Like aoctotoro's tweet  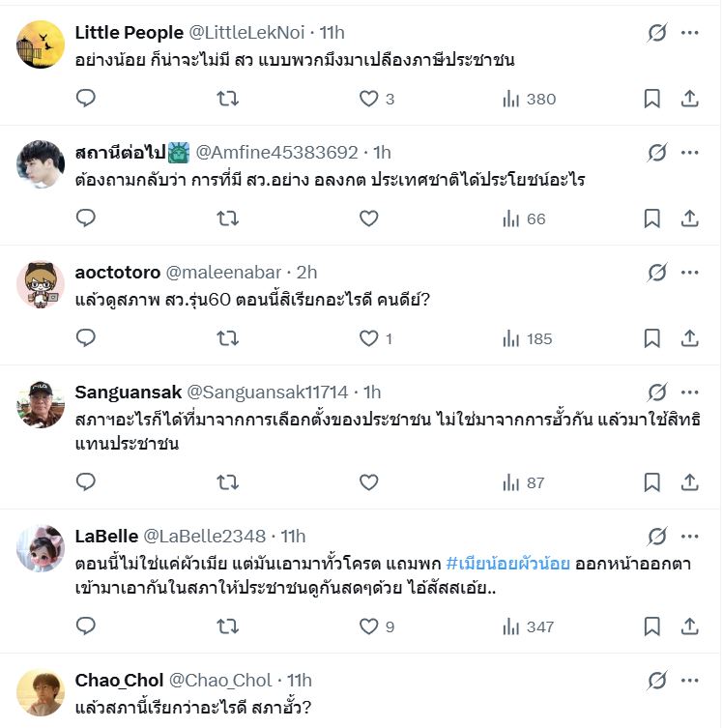pos(368,338)
